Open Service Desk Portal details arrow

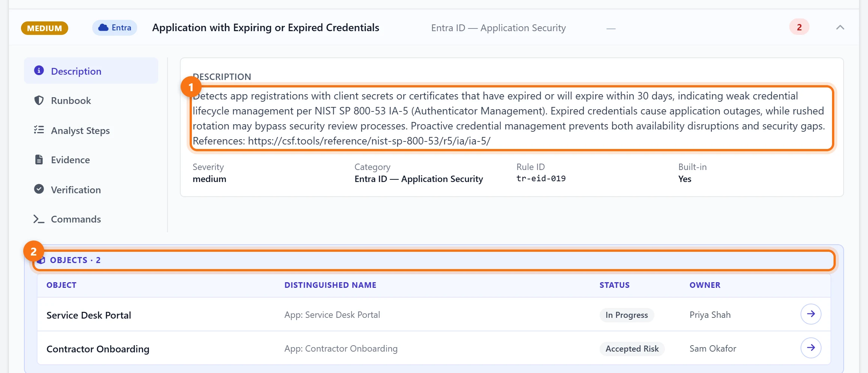[811, 314]
